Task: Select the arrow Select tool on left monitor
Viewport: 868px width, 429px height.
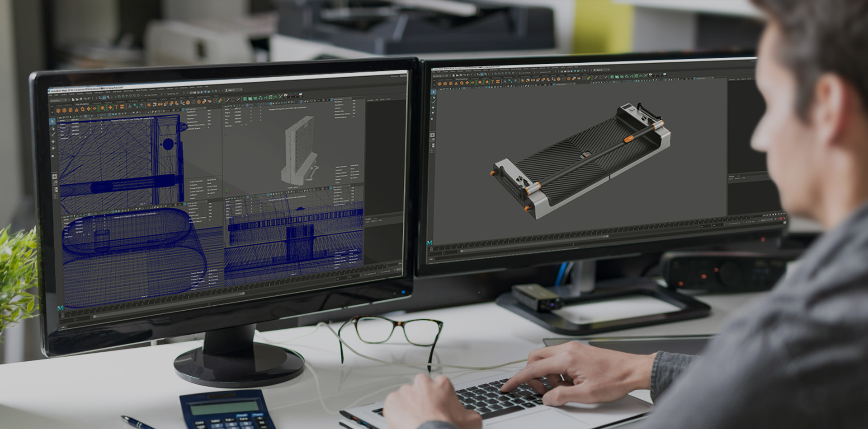Action: click(x=52, y=121)
